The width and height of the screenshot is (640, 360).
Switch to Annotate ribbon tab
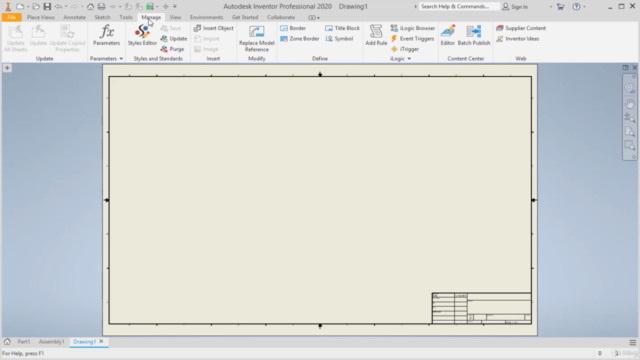[74, 18]
